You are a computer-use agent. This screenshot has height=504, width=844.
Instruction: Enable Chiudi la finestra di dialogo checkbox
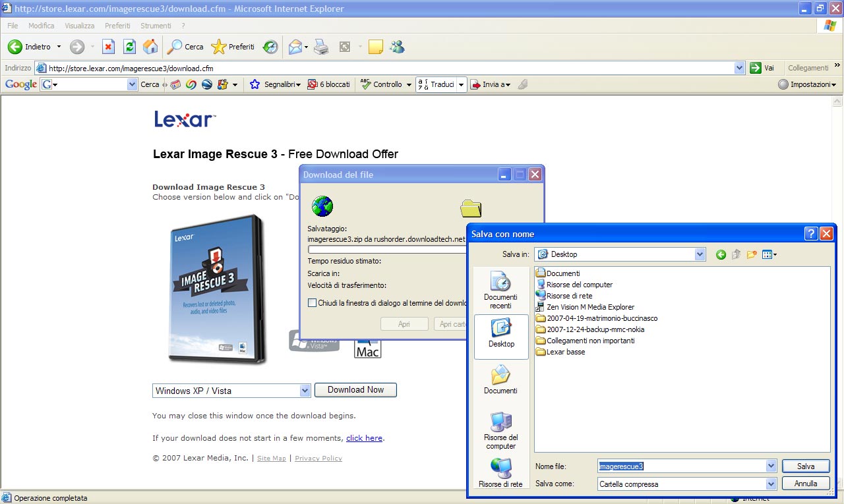pyautogui.click(x=313, y=303)
